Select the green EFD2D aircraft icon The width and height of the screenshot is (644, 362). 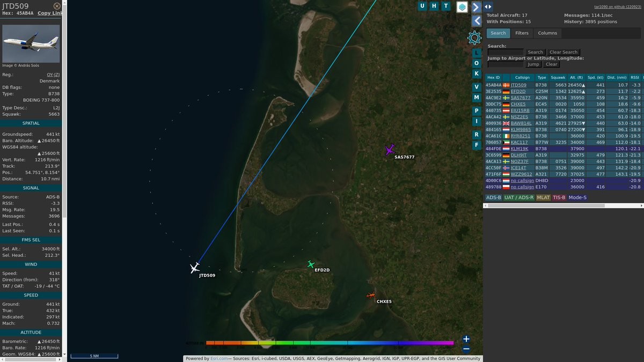[x=311, y=264]
